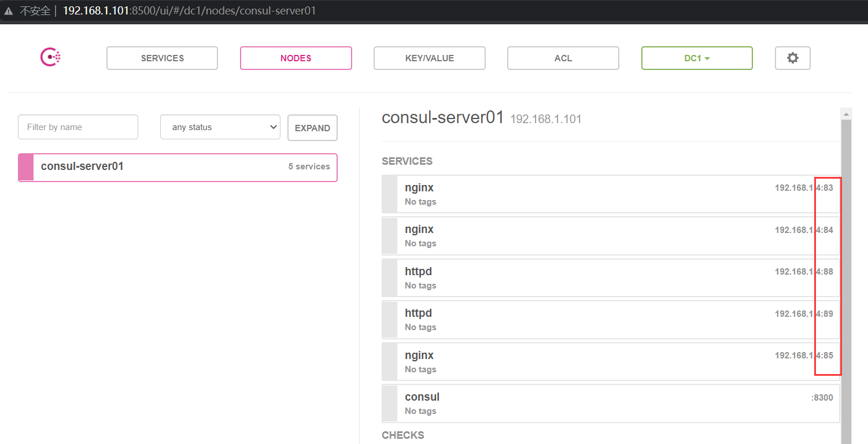
Task: Click the EXPAND button
Action: [x=312, y=128]
